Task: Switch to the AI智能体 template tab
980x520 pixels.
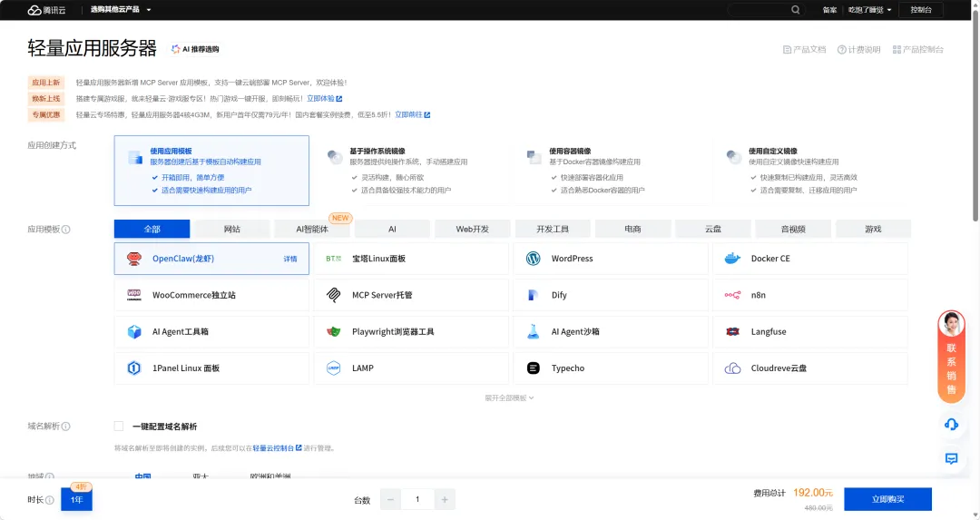Action: point(312,229)
